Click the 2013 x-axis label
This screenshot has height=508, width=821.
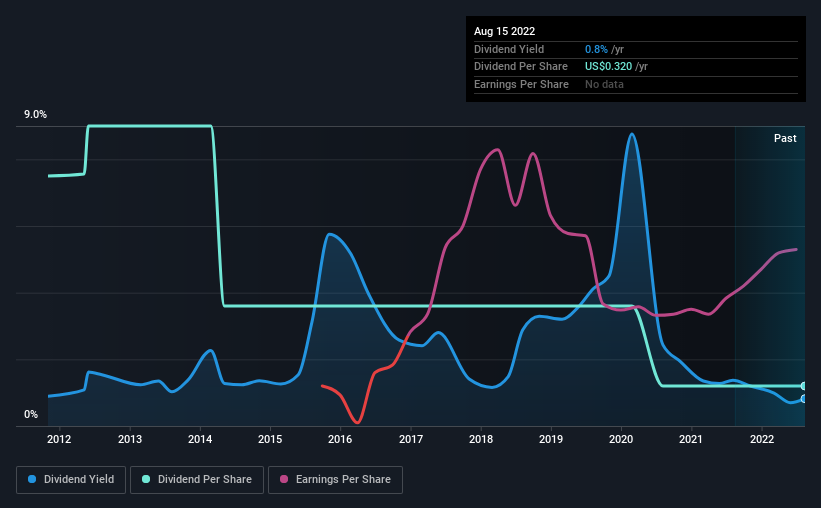(130, 439)
